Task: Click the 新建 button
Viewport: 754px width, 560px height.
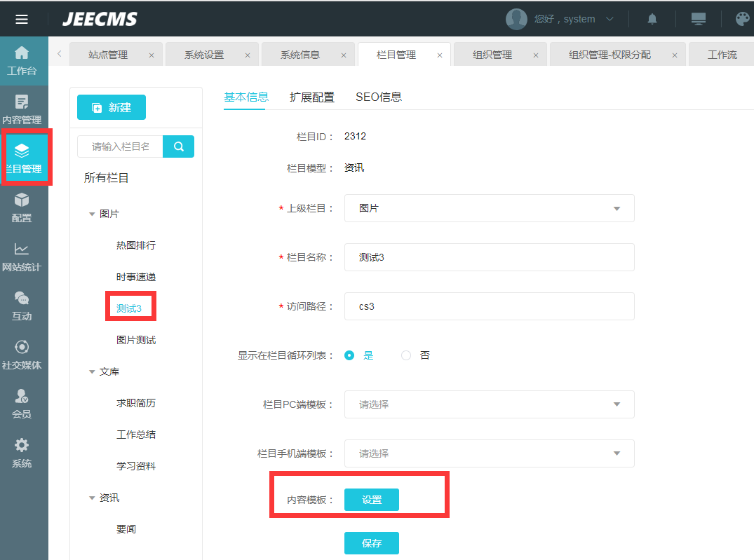Action: pos(112,107)
